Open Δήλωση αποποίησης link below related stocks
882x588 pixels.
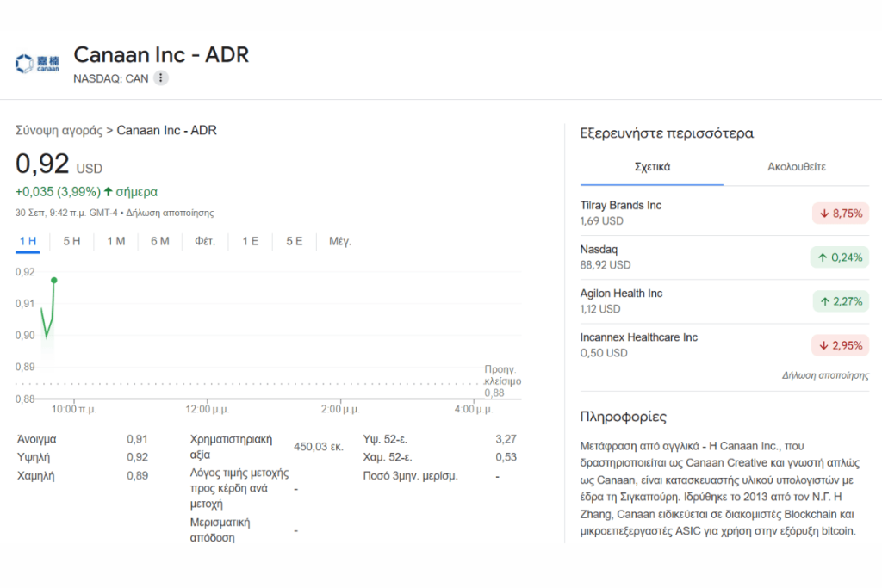pos(825,375)
